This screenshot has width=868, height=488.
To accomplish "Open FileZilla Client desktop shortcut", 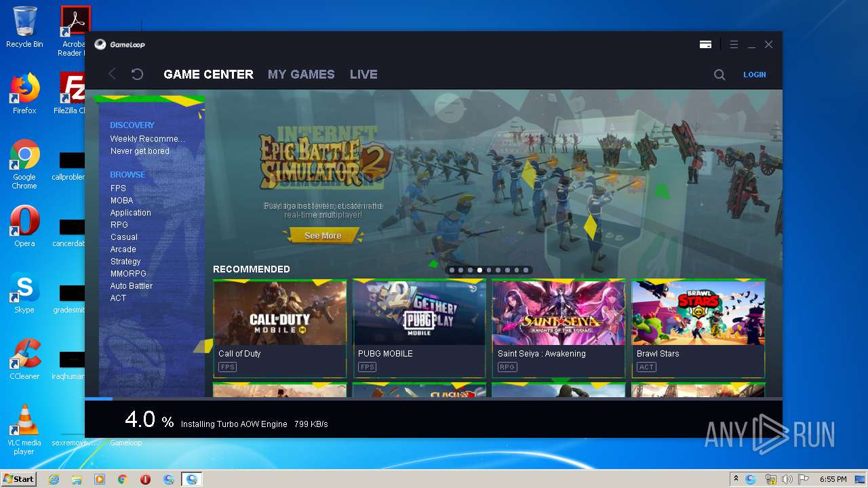I will coord(70,94).
